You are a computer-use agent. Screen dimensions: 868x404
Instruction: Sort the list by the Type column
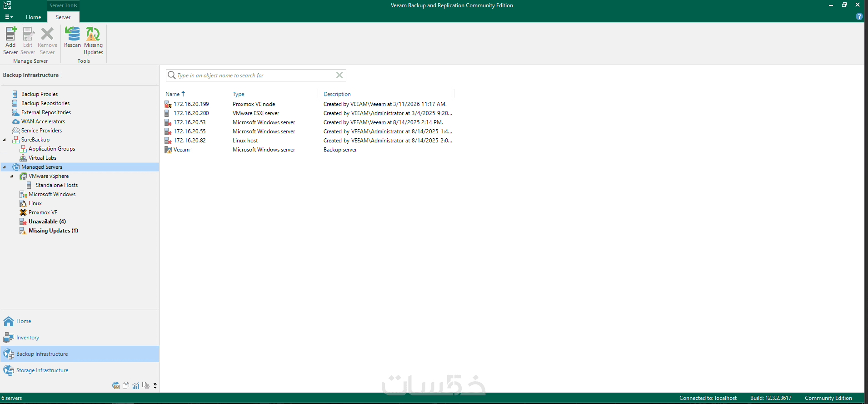tap(238, 94)
